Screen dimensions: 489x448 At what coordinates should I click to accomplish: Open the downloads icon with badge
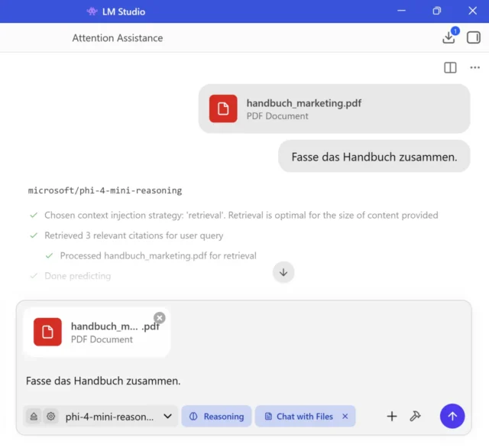click(449, 37)
